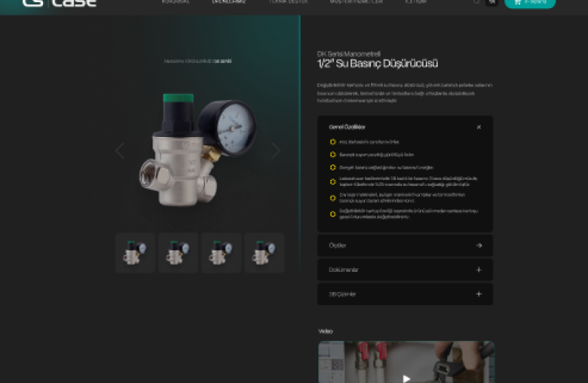The width and height of the screenshot is (588, 383).
Task: Click the TR language selector
Action: click(491, 2)
